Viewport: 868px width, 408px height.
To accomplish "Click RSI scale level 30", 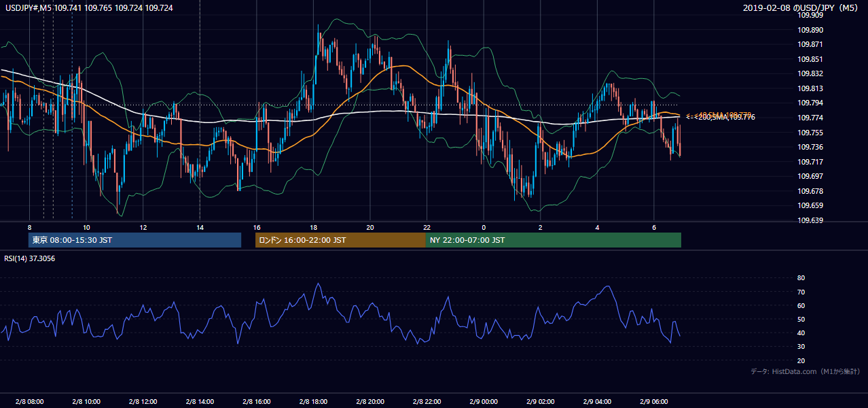I will tap(801, 346).
